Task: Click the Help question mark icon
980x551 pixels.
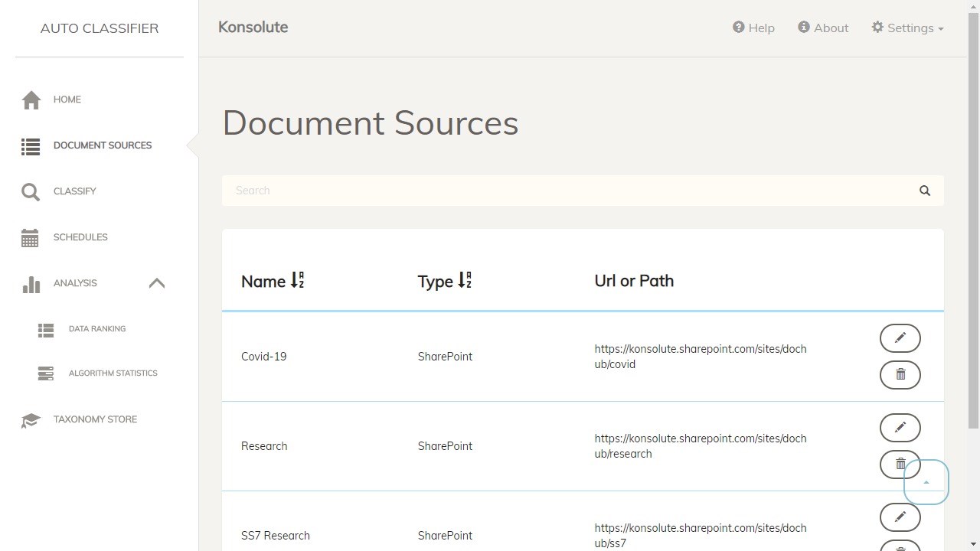Action: tap(739, 27)
